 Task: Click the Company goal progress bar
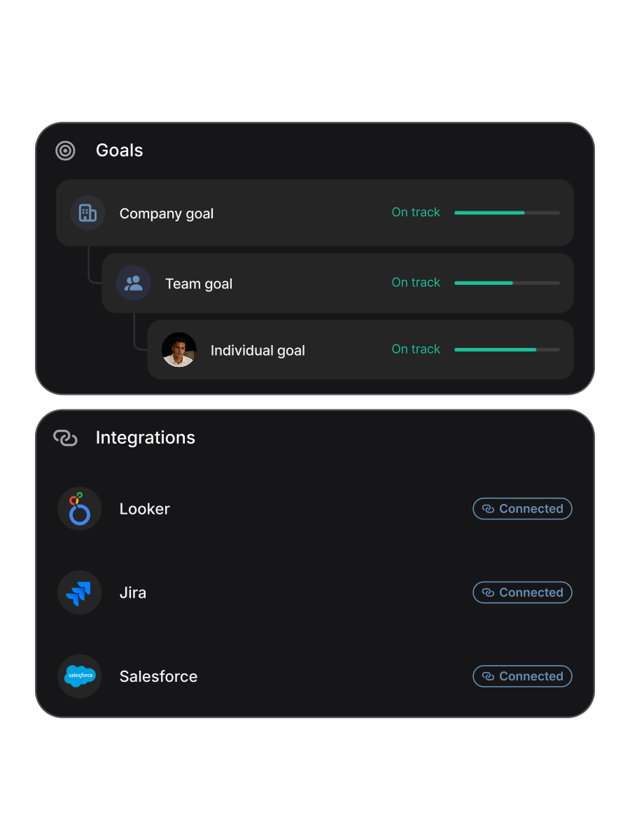pyautogui.click(x=507, y=213)
